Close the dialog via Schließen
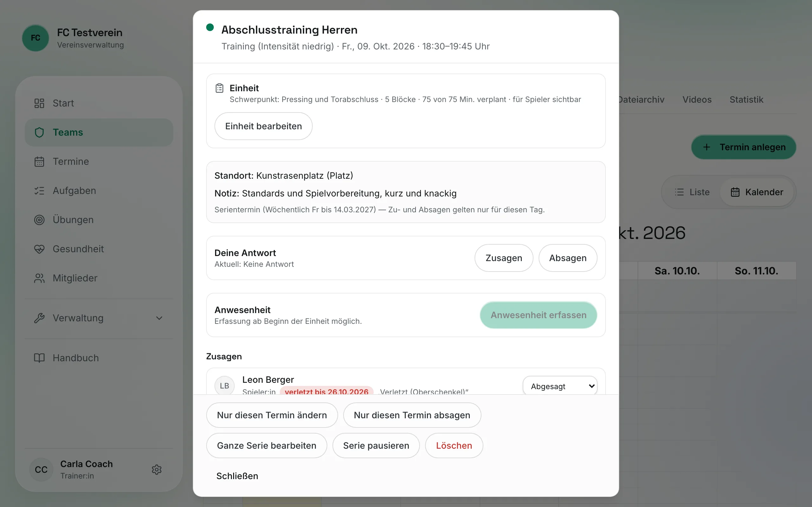Viewport: 812px width, 507px height. pyautogui.click(x=237, y=476)
